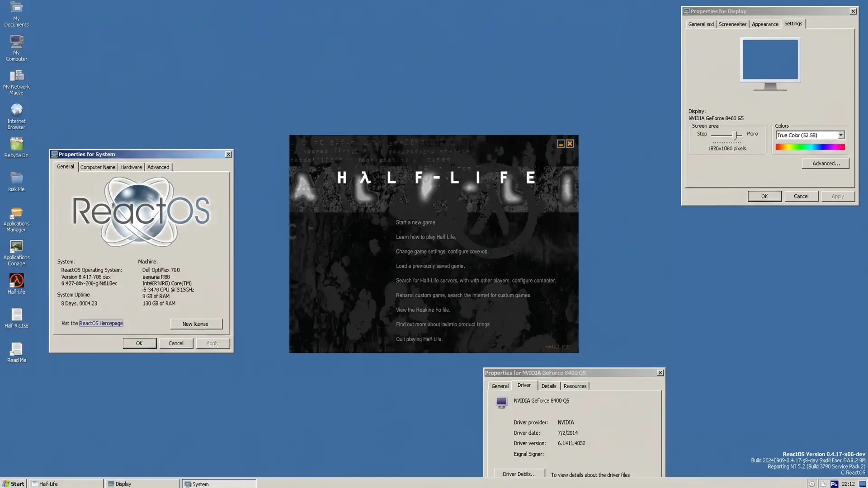Click the color spectrum bar in Display properties
Image resolution: width=868 pixels, height=488 pixels.
tap(810, 147)
